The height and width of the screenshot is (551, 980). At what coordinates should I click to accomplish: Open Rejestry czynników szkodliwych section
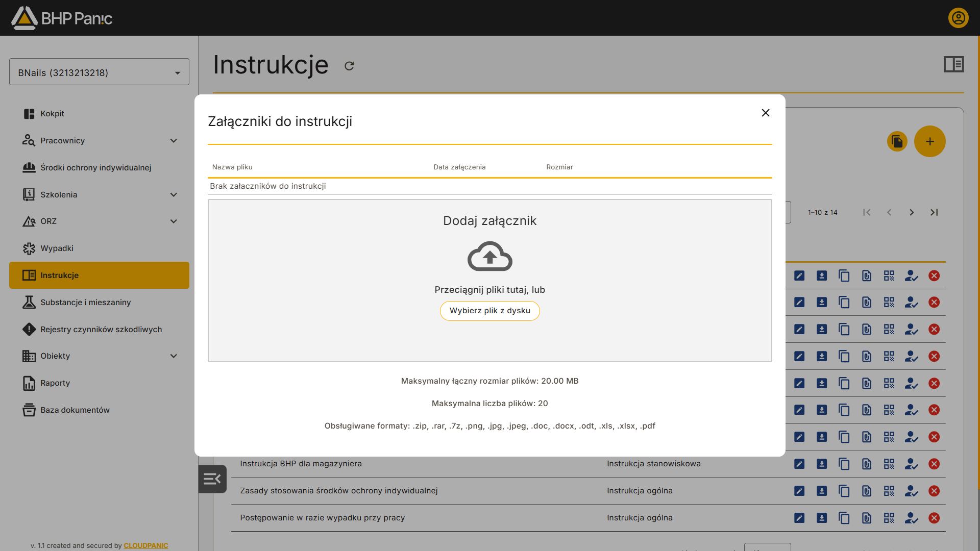pyautogui.click(x=99, y=330)
